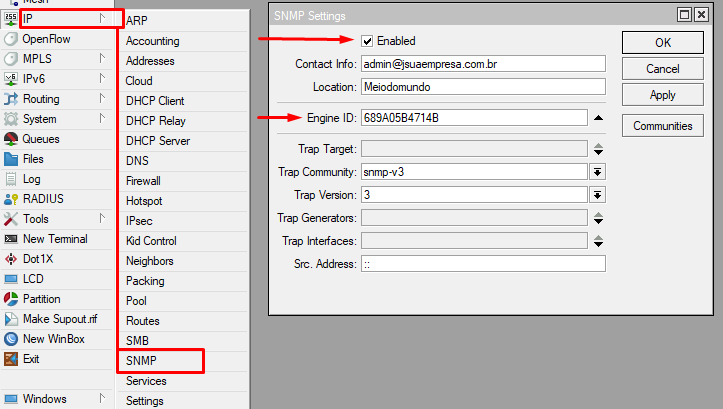This screenshot has height=409, width=723.
Task: Click the Location input field
Action: [x=483, y=87]
